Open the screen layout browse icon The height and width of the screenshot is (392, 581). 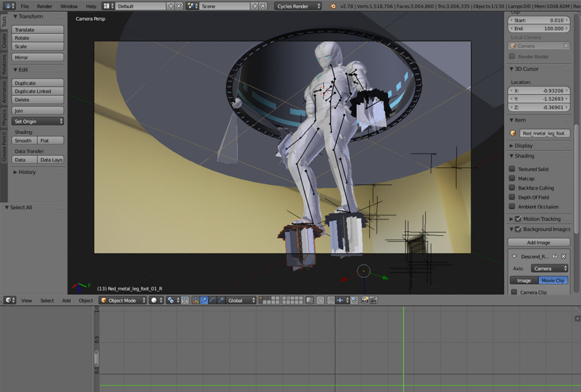click(x=108, y=6)
